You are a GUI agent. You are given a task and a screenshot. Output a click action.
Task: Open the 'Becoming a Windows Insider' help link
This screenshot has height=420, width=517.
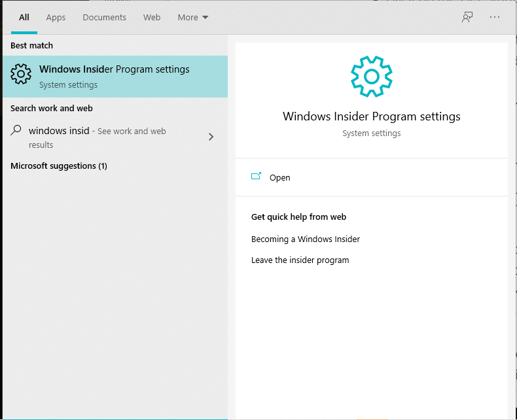306,239
